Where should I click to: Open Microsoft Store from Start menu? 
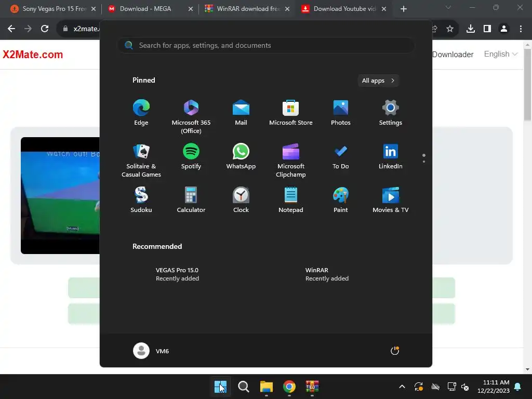pyautogui.click(x=291, y=113)
